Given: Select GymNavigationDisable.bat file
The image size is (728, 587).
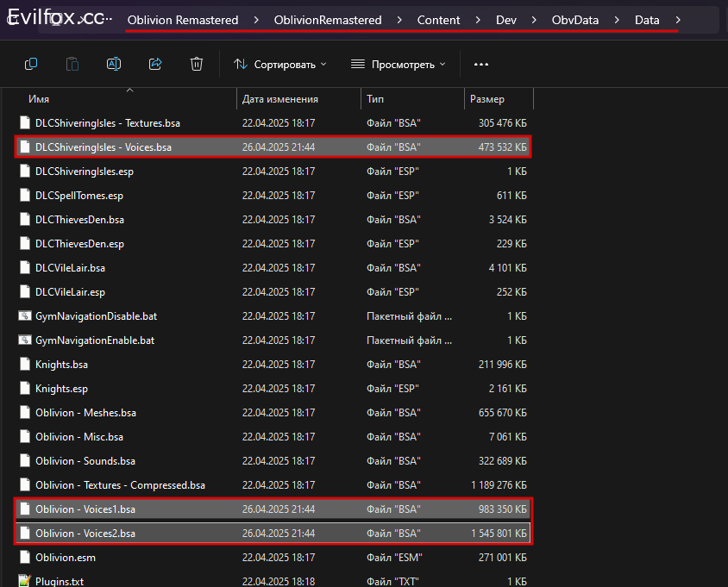Looking at the screenshot, I should click(273, 316).
